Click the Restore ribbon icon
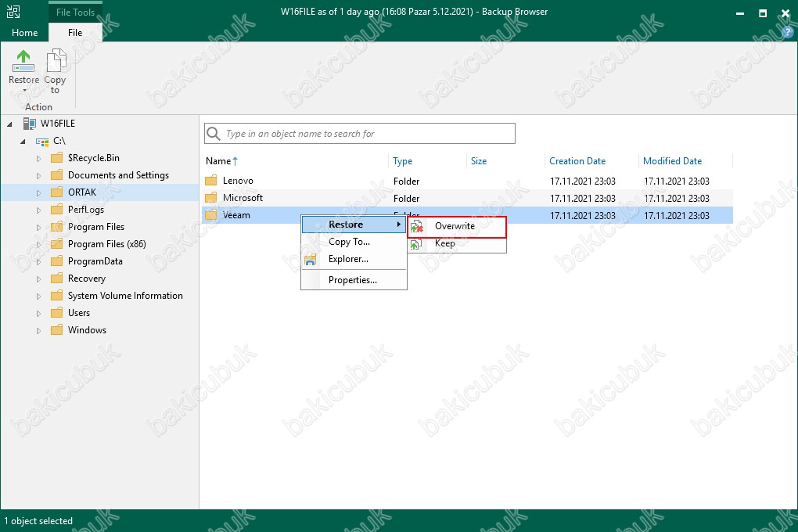 pos(23,60)
